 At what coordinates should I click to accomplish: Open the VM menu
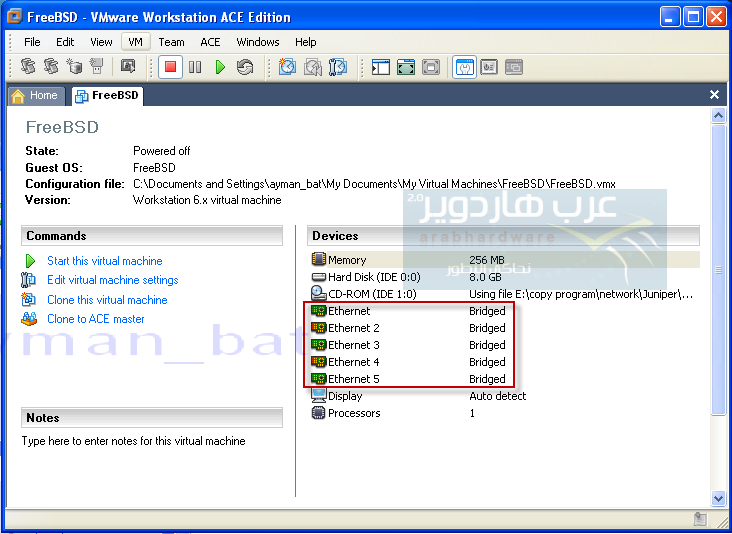coord(135,42)
